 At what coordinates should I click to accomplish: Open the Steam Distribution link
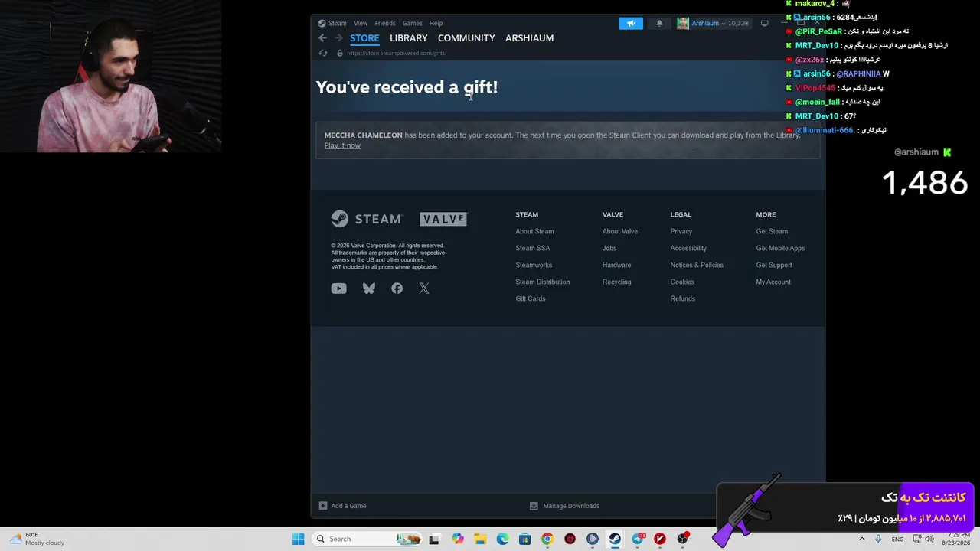(x=543, y=282)
